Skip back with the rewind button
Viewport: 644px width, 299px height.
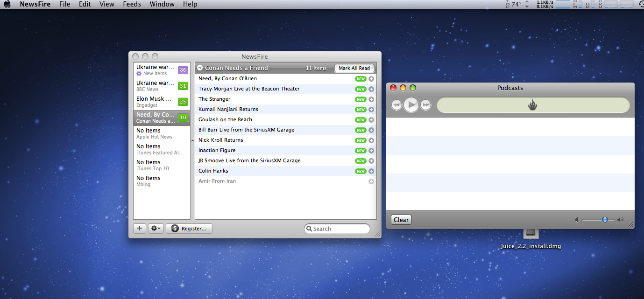[x=396, y=105]
